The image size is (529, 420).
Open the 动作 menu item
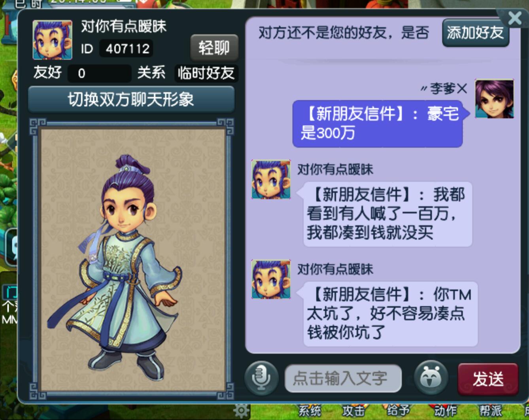click(x=445, y=411)
